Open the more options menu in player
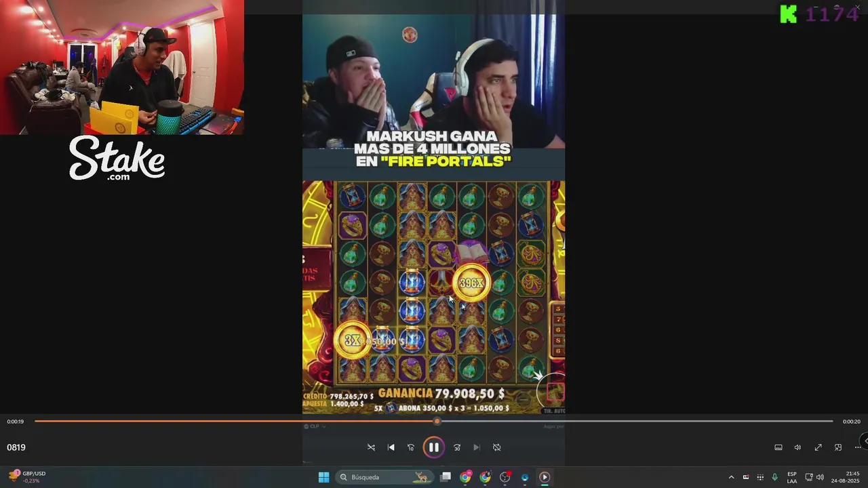This screenshot has height=488, width=868. coord(858,447)
